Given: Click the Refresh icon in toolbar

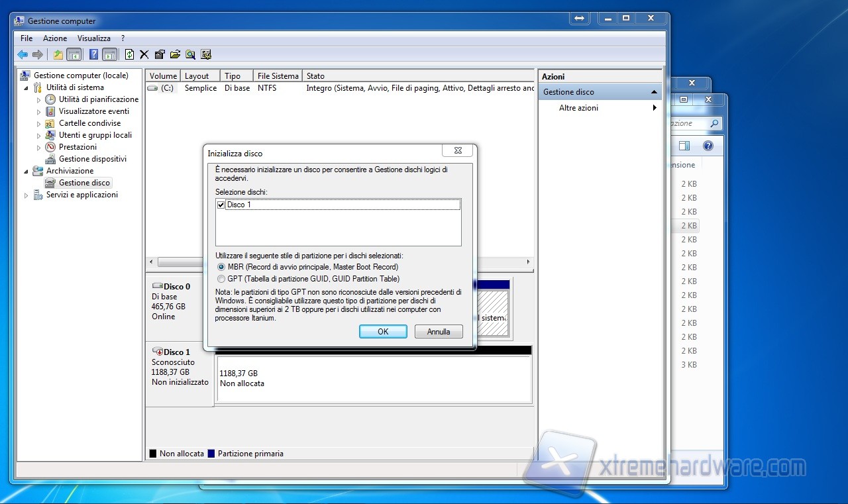Looking at the screenshot, I should click(x=129, y=55).
